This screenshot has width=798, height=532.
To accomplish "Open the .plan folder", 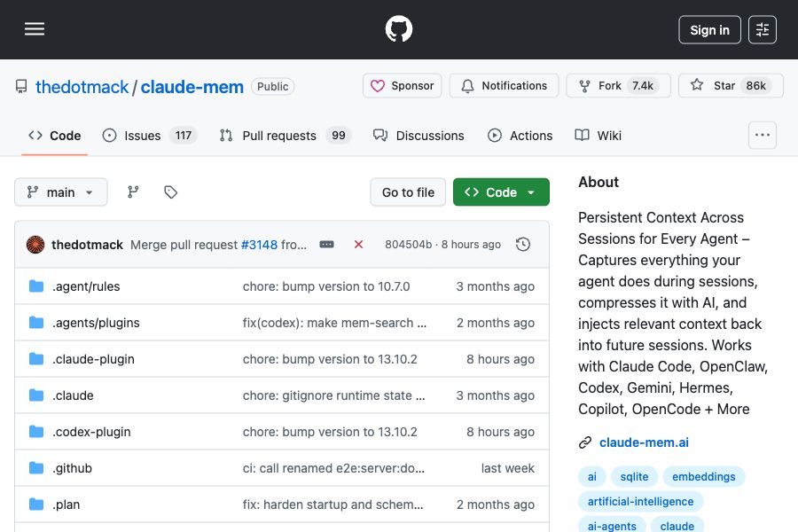I will [x=66, y=505].
